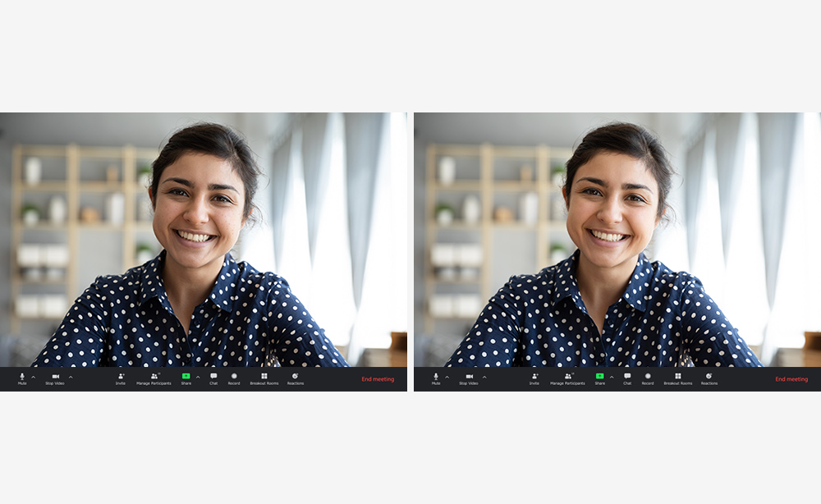
Task: Open Reactions in the left meeting window
Action: [x=296, y=377]
